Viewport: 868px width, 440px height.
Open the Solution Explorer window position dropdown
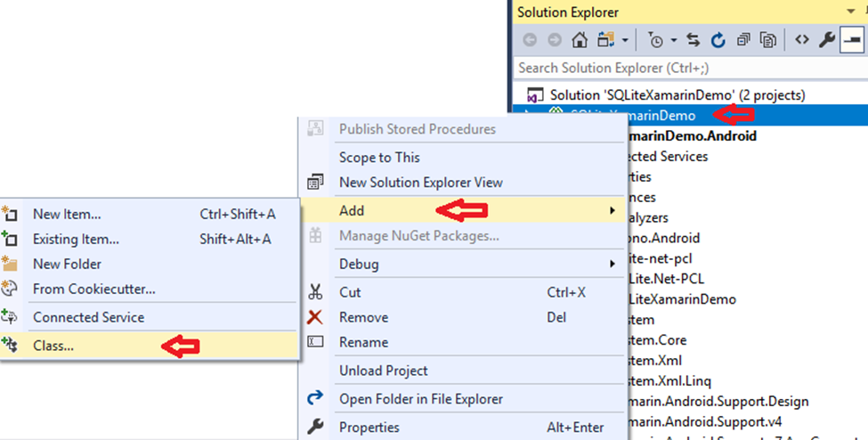pos(851,11)
